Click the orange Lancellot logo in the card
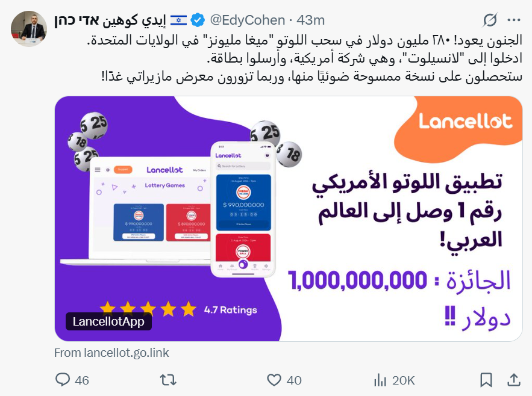 tap(466, 122)
